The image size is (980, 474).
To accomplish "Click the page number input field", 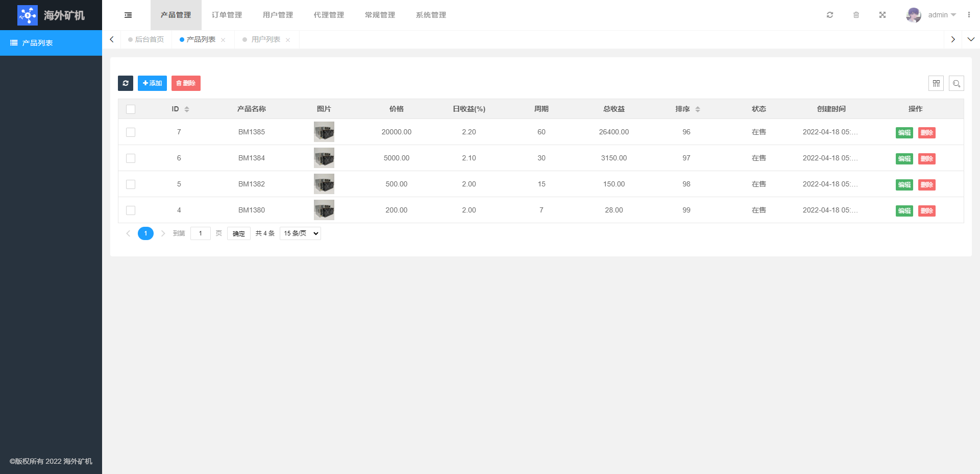I will tap(201, 233).
